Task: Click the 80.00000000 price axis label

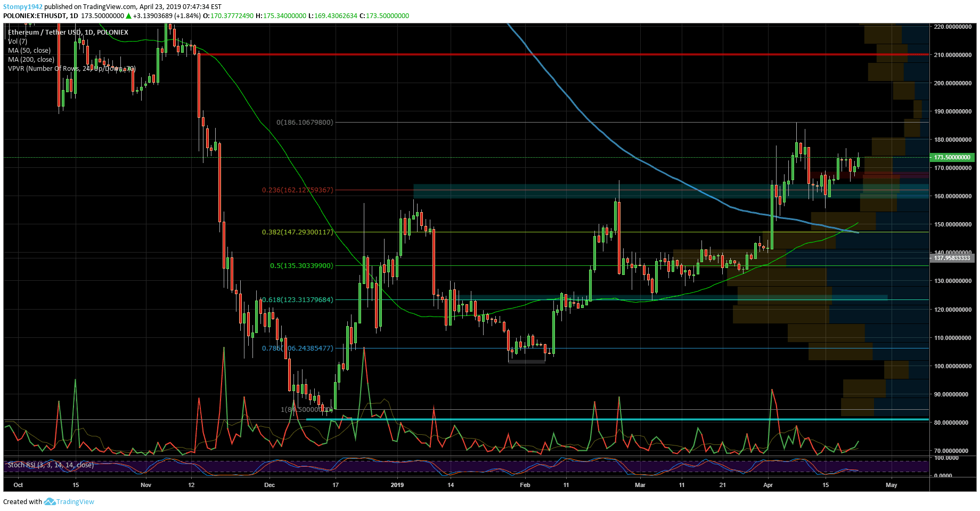Action: point(952,423)
